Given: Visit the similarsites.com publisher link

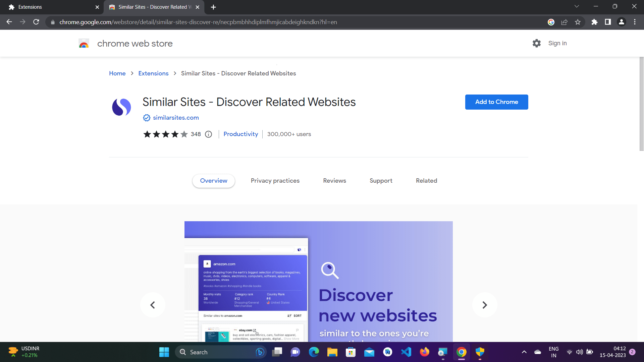Looking at the screenshot, I should 176,118.
